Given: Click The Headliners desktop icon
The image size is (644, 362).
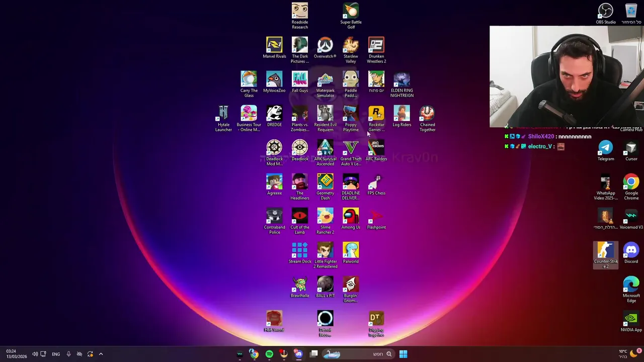Looking at the screenshot, I should 300,187.
